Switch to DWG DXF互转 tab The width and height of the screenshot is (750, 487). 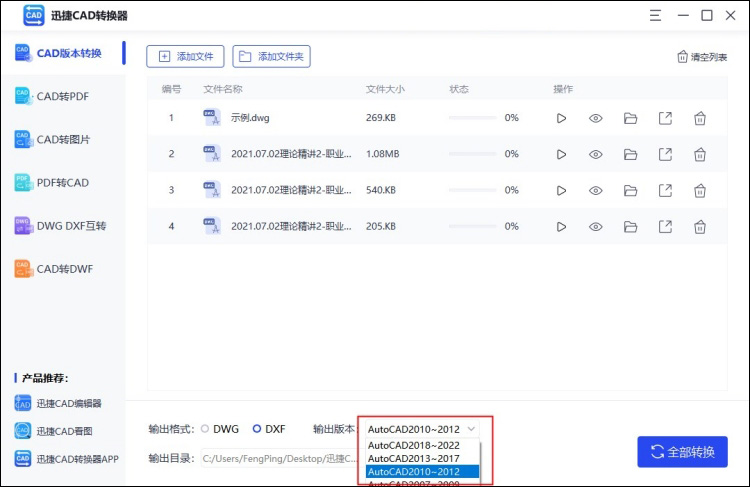[x=63, y=226]
